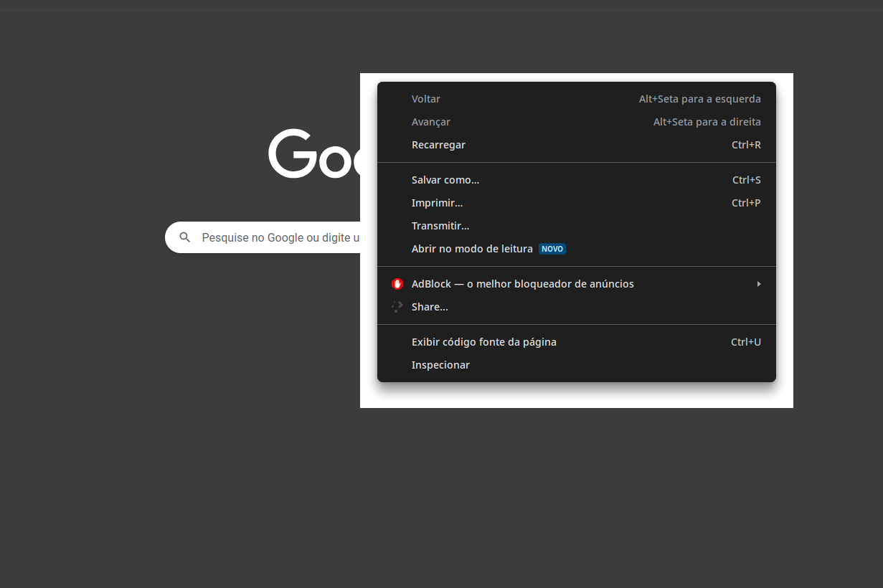883x588 pixels.
Task: Click the magnifier icon in search box
Action: tap(185, 237)
